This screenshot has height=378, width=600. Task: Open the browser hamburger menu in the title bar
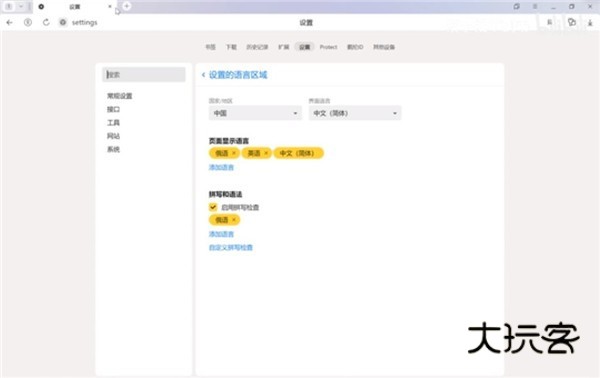click(535, 7)
